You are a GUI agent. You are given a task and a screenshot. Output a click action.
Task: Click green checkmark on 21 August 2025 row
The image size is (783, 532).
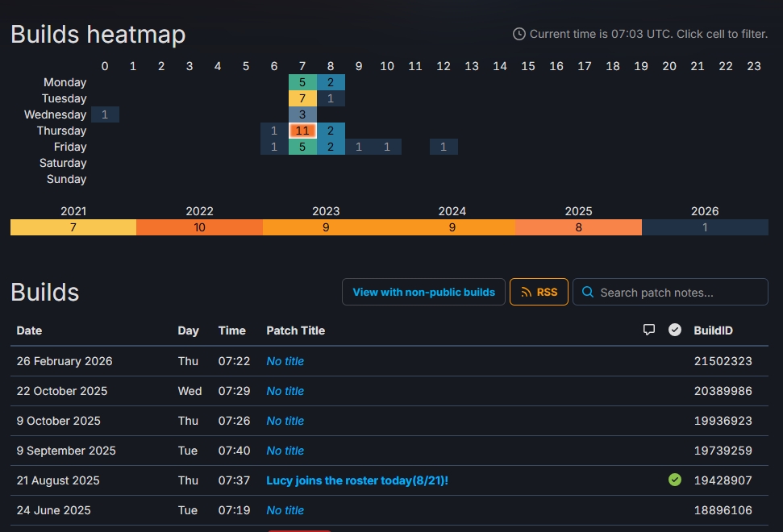(675, 480)
